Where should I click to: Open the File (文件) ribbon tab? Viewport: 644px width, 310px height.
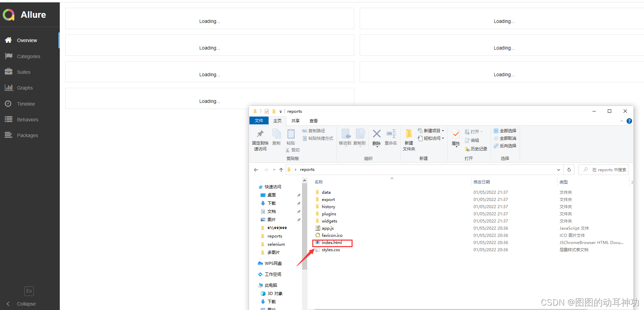[259, 121]
